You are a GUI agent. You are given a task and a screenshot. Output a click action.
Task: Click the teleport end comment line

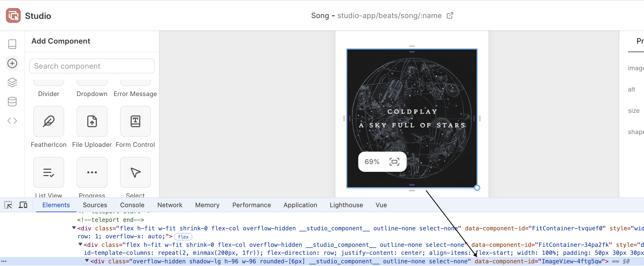(x=111, y=220)
